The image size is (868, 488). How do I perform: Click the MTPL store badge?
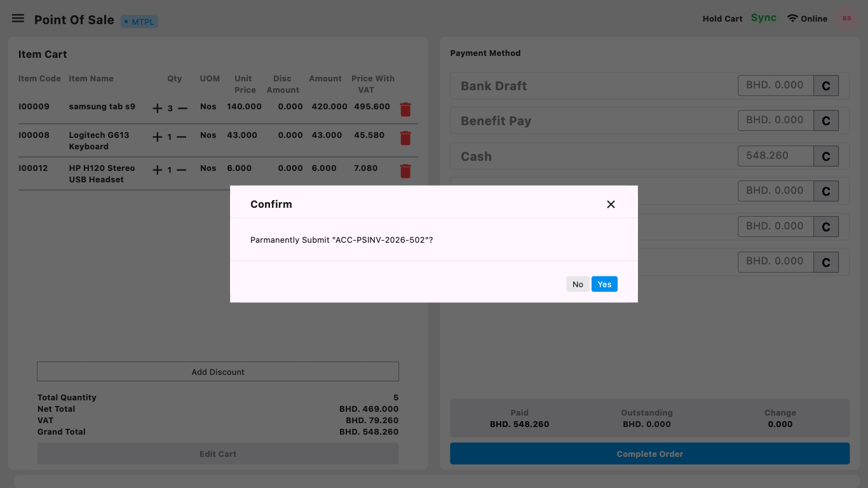139,21
